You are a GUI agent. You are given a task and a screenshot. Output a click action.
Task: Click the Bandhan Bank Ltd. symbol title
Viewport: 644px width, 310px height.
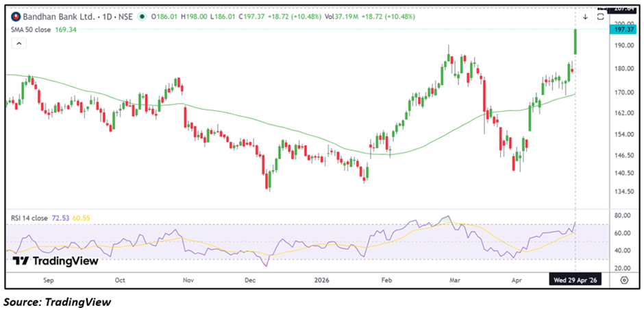pos(55,16)
